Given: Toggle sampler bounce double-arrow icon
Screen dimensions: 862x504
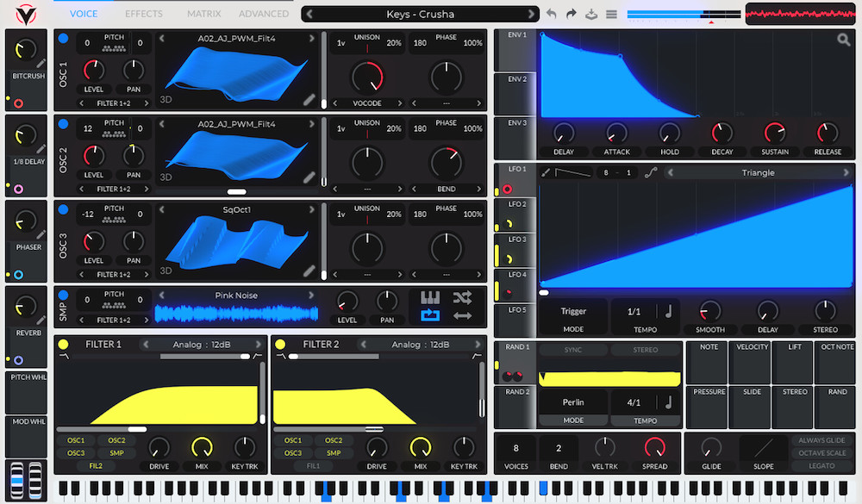Looking at the screenshot, I should pyautogui.click(x=462, y=315).
